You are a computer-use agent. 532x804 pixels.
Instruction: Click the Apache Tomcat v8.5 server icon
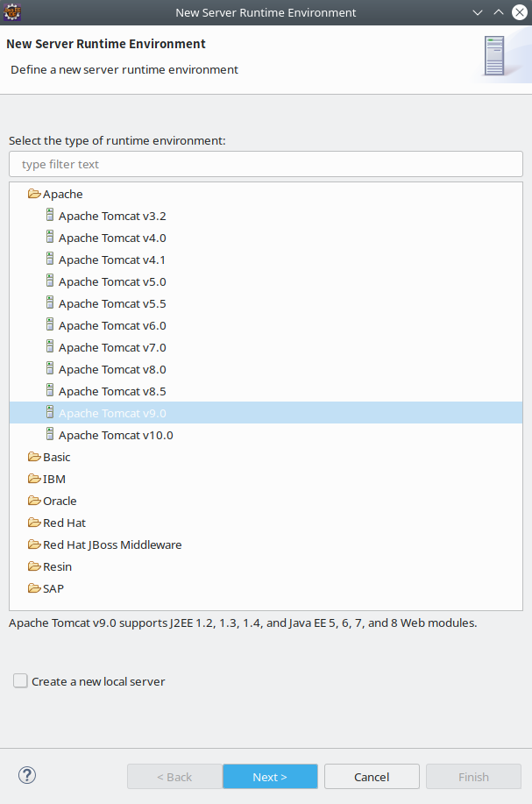tap(50, 391)
